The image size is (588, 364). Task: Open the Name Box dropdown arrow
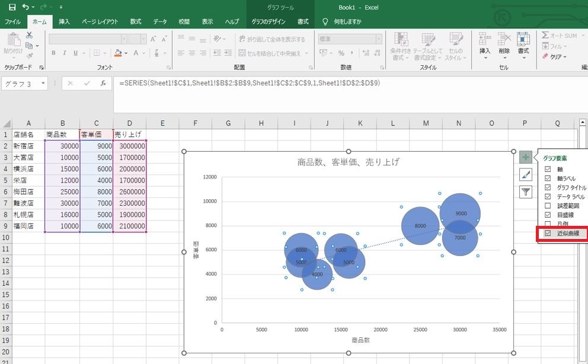point(43,83)
